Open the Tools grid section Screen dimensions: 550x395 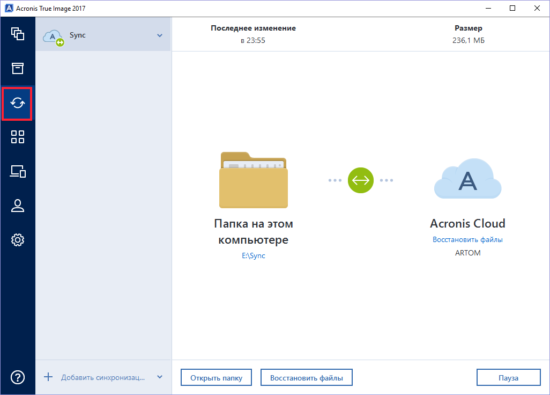point(18,137)
